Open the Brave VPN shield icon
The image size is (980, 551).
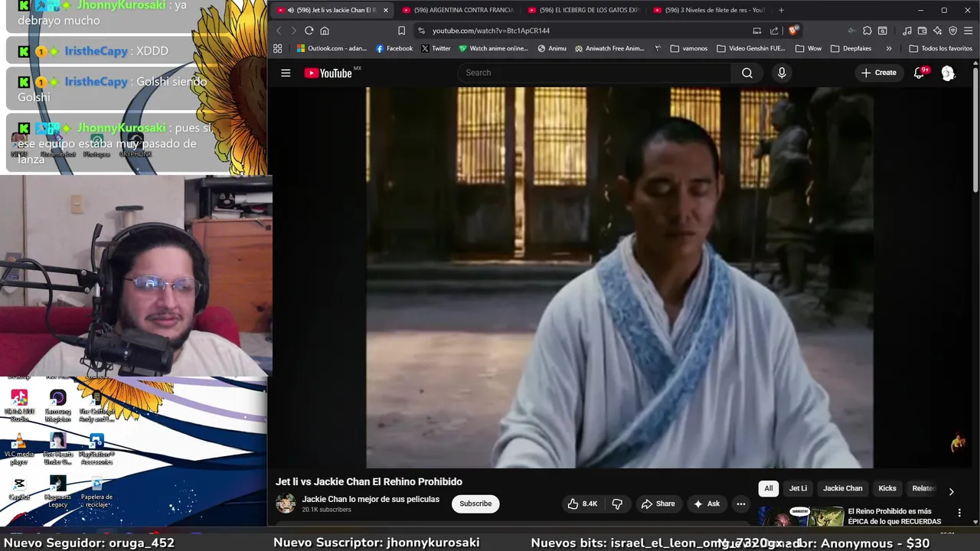[x=953, y=31]
